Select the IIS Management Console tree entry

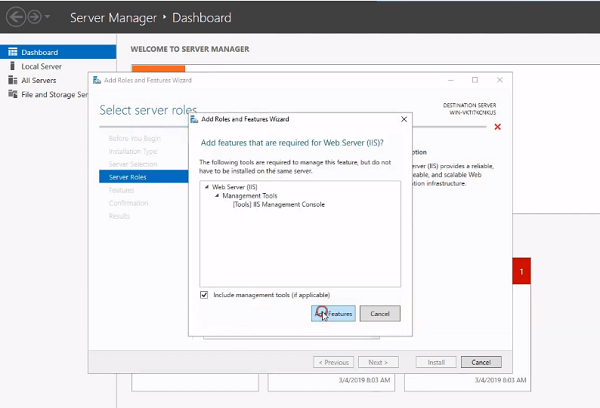click(279, 204)
